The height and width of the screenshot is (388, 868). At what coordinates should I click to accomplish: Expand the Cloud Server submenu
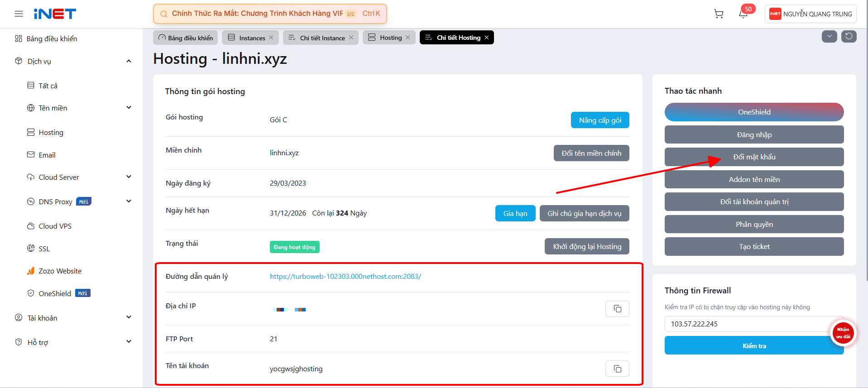coord(129,177)
